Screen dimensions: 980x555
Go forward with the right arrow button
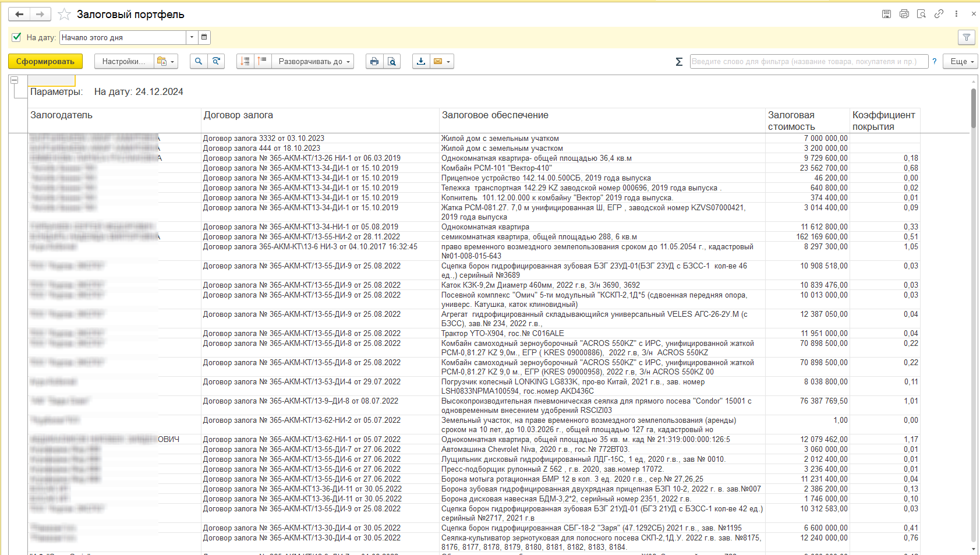click(x=40, y=14)
